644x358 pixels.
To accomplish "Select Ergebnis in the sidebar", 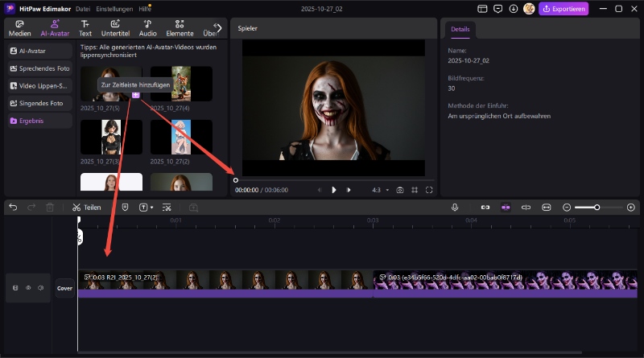I will (39, 121).
